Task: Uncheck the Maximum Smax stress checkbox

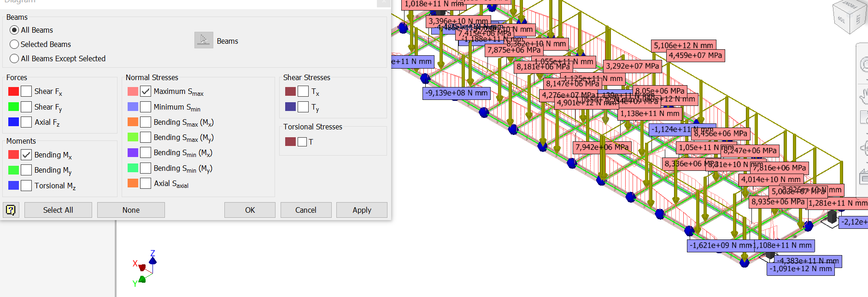Action: [x=146, y=91]
